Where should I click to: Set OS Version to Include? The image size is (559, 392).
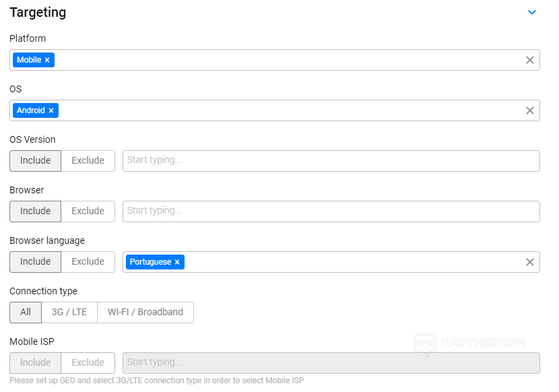pos(35,160)
